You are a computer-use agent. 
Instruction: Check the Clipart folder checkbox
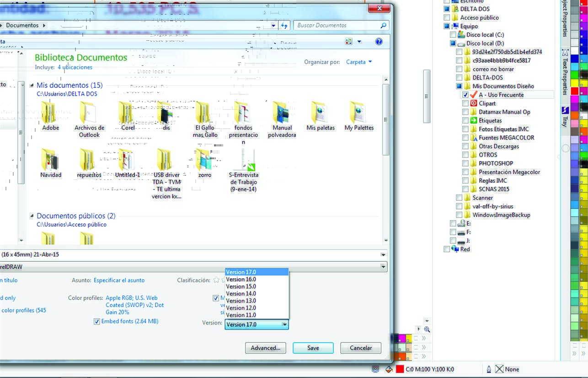(x=465, y=103)
